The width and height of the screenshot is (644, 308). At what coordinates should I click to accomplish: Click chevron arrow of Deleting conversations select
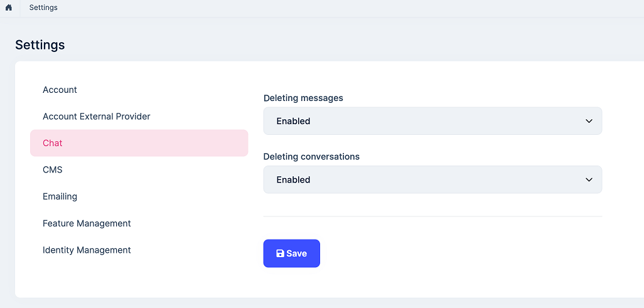pyautogui.click(x=589, y=179)
